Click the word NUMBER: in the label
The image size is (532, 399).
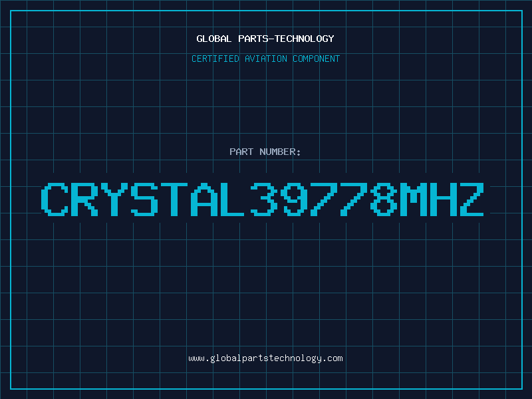[x=280, y=152]
